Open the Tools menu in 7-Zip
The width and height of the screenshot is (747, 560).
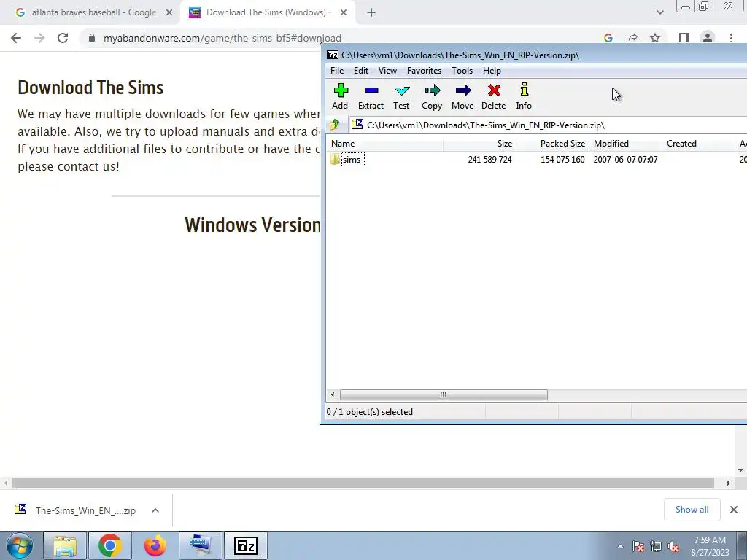(x=462, y=71)
